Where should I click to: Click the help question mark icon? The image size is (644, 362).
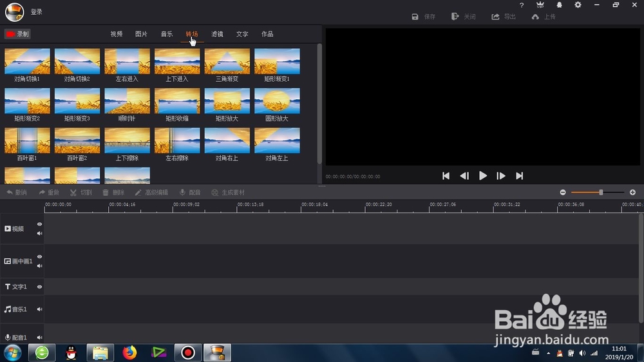[522, 5]
